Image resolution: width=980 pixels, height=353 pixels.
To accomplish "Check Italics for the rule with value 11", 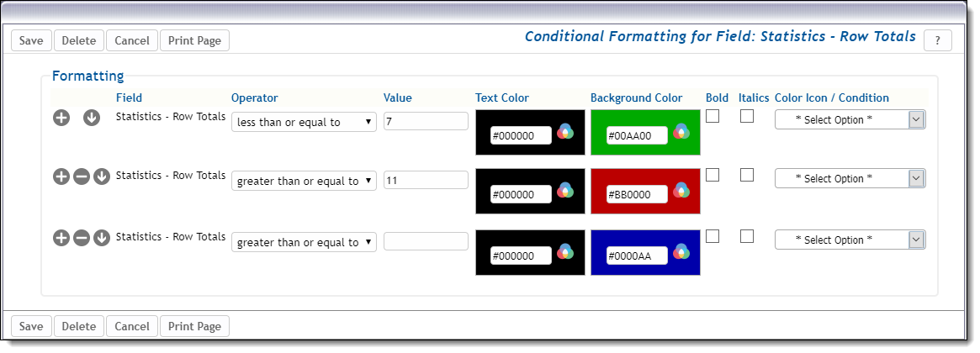I will [x=747, y=175].
